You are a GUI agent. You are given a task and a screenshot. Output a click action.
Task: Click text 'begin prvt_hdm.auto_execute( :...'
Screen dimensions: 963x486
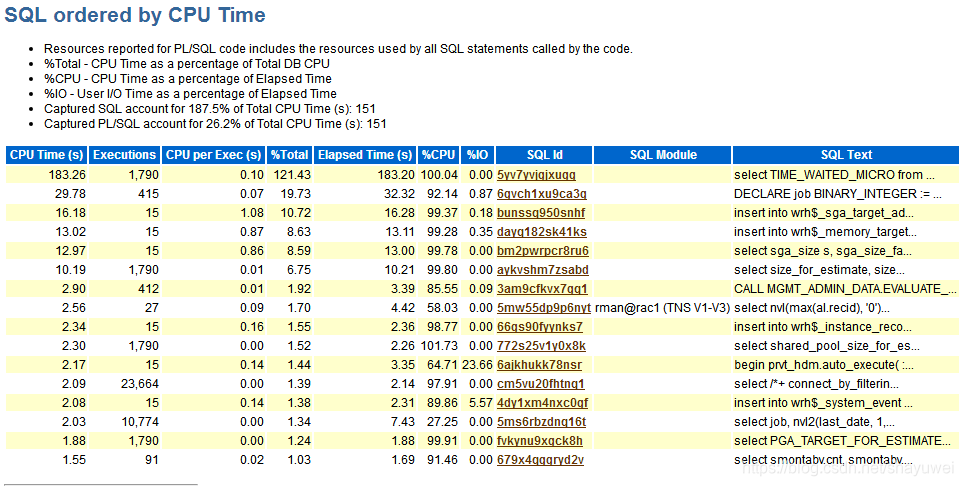point(824,365)
